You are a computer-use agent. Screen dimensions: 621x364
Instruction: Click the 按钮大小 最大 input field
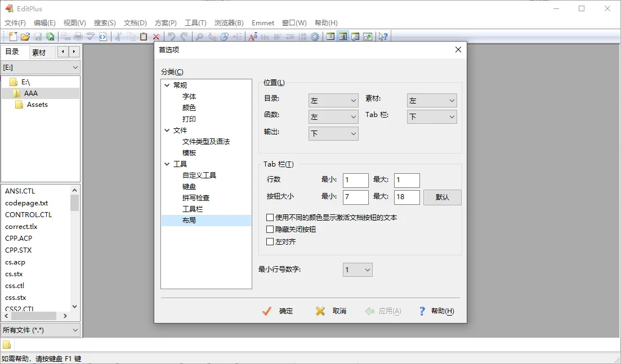[406, 197]
